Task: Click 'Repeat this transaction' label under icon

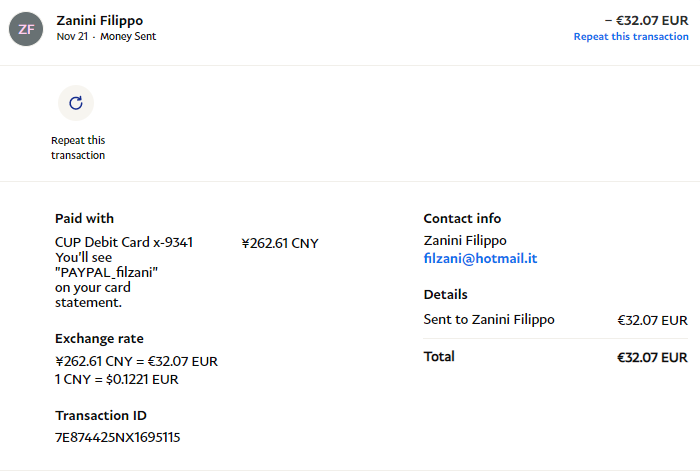Action: (78, 148)
